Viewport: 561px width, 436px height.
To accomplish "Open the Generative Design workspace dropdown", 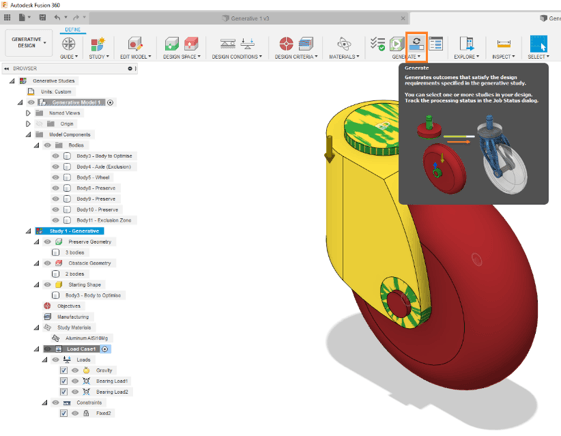I will point(29,42).
